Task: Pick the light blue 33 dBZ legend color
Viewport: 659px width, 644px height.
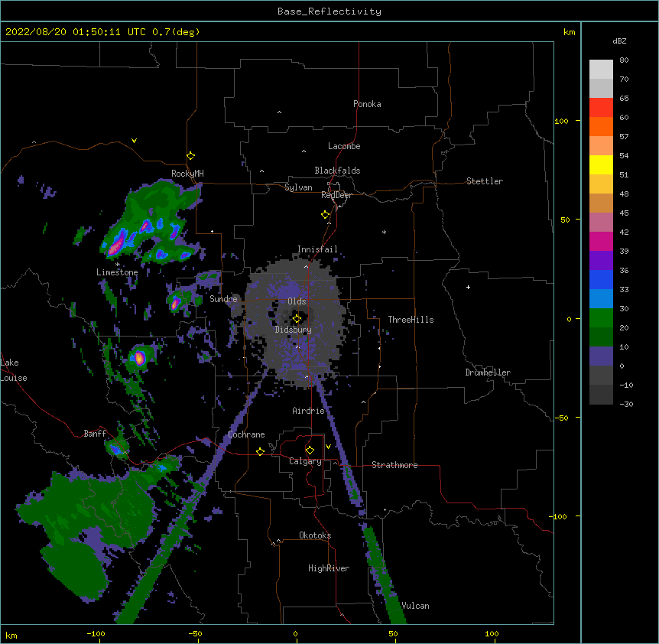Action: (601, 299)
